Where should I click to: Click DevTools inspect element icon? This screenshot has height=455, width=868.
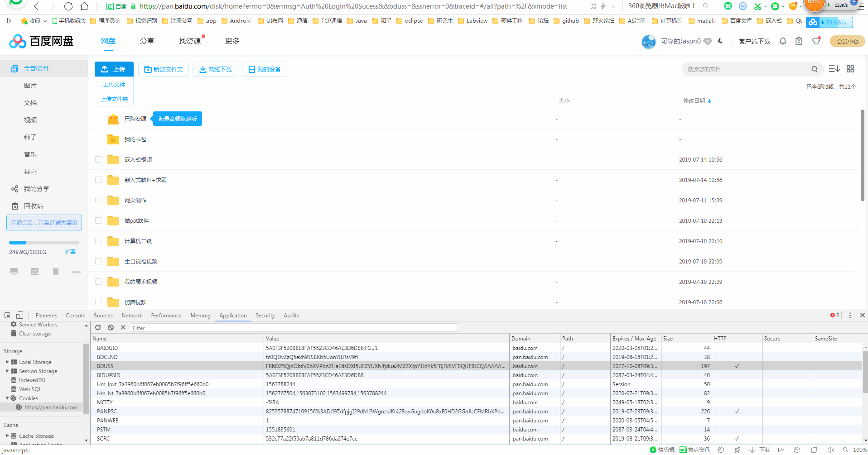pyautogui.click(x=8, y=316)
